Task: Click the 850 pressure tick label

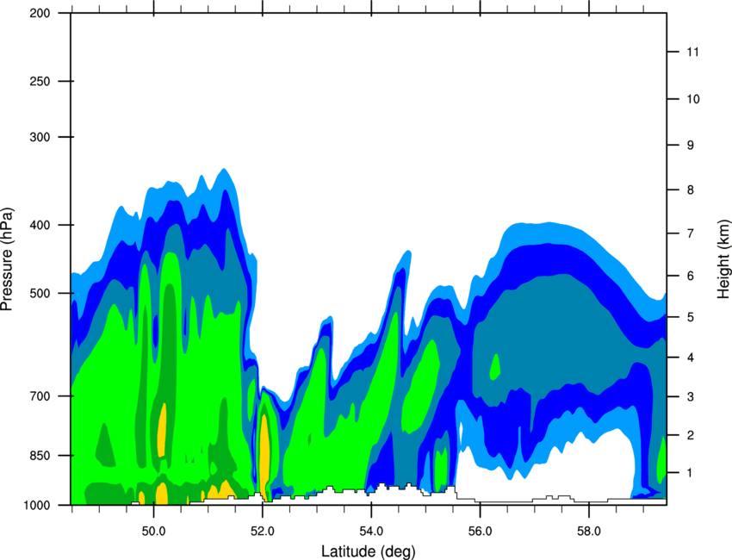Action: pyautogui.click(x=40, y=456)
